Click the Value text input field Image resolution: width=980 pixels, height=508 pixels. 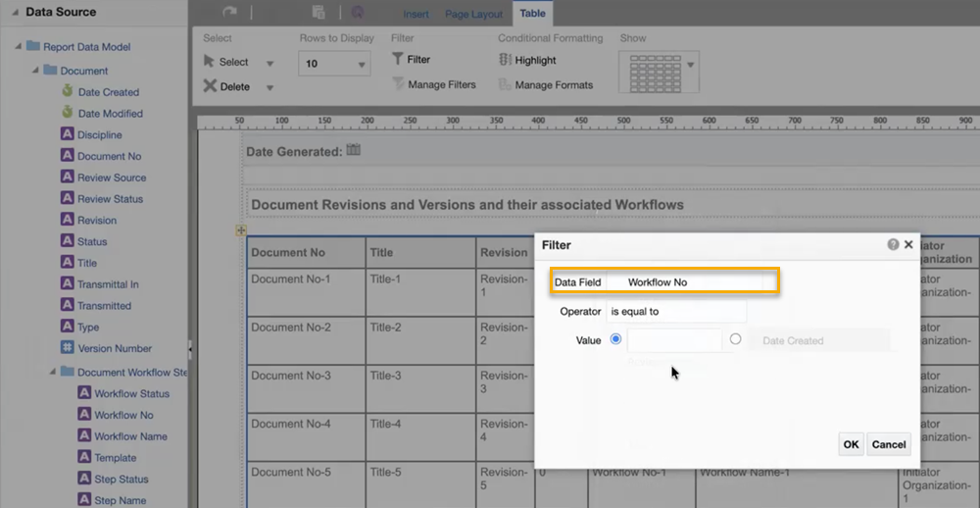(674, 340)
